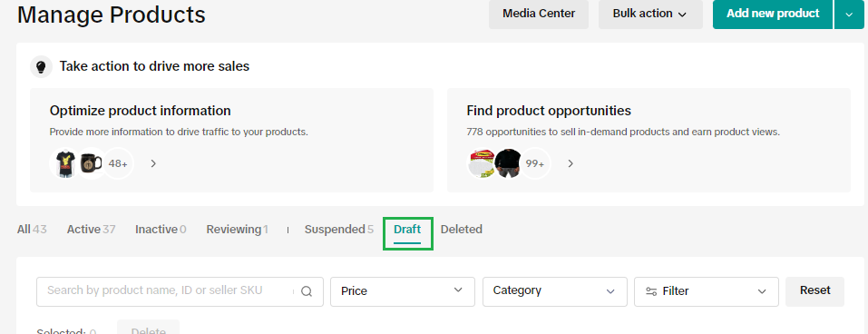868x334 pixels.
Task: Switch to the Suspended tab
Action: [339, 229]
